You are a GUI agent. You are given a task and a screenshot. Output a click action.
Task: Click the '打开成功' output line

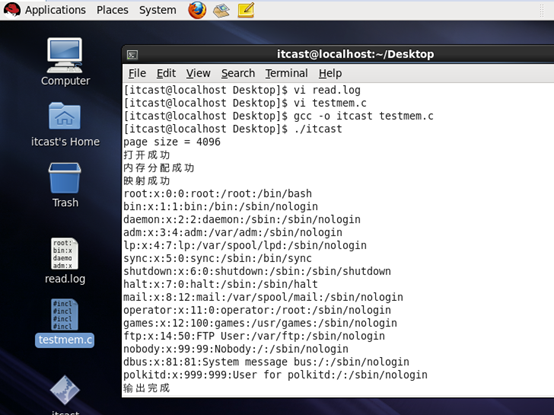[x=147, y=155]
